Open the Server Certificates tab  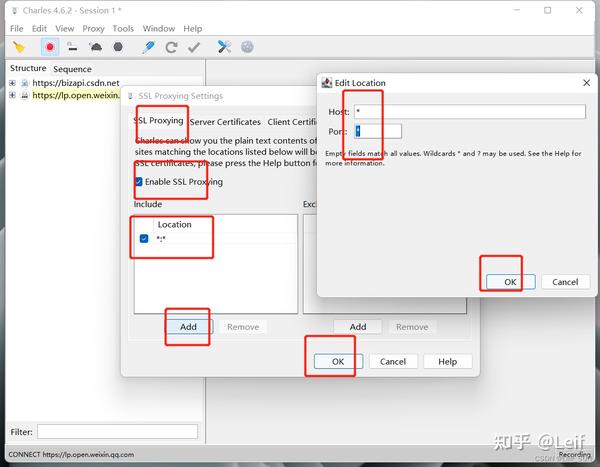pos(225,122)
